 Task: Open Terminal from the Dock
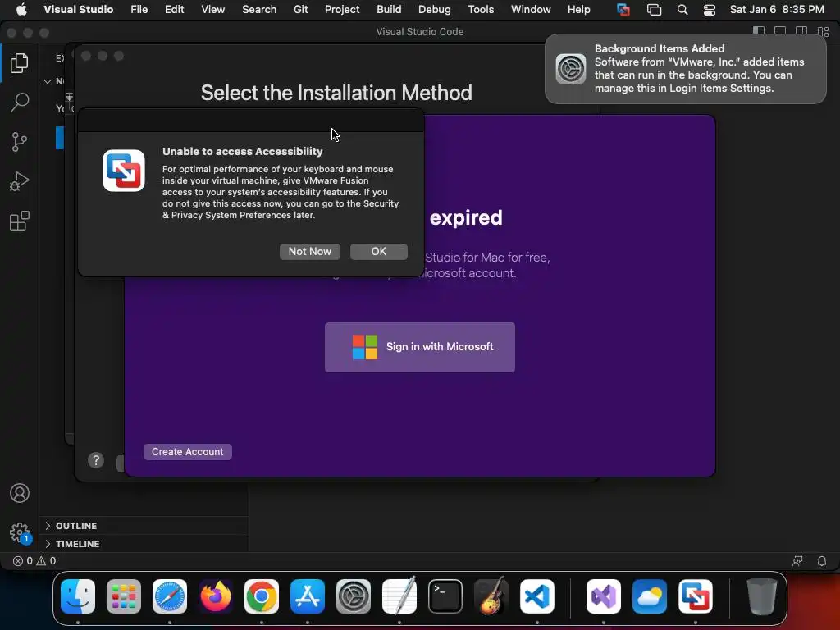pyautogui.click(x=445, y=596)
